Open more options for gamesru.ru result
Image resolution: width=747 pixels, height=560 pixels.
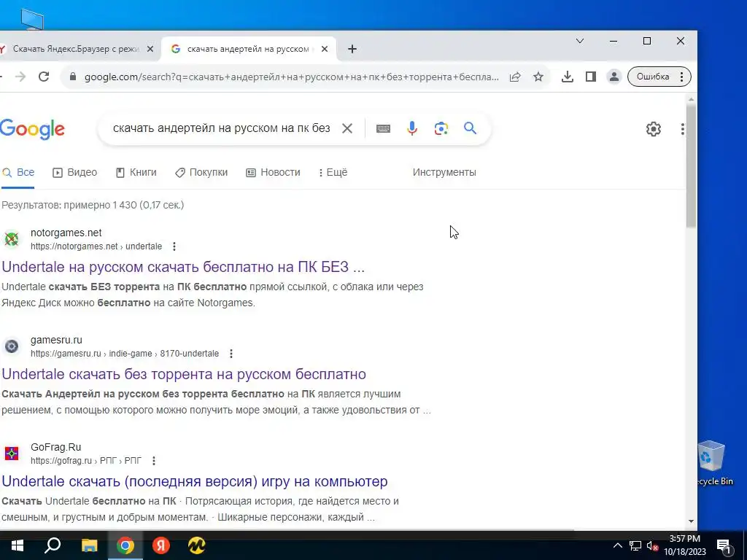coord(231,354)
